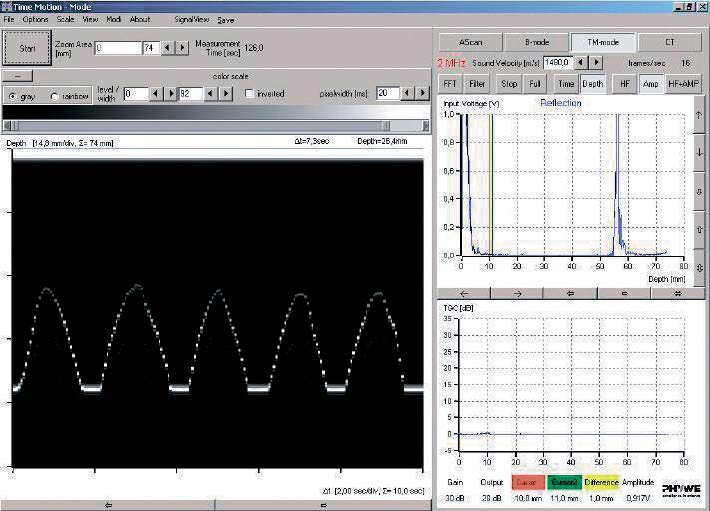The height and width of the screenshot is (511, 710).
Task: Click the FFT button
Action: (451, 84)
